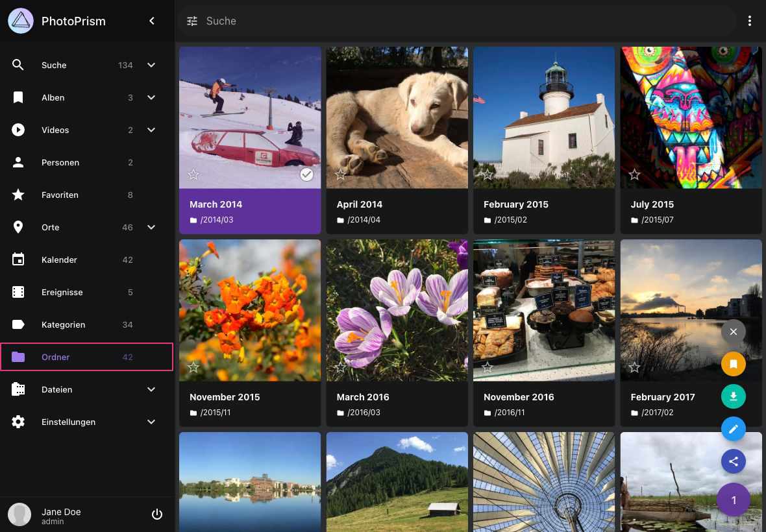The width and height of the screenshot is (766, 532).
Task: Click the PhotoPrism title text
Action: 73,21
